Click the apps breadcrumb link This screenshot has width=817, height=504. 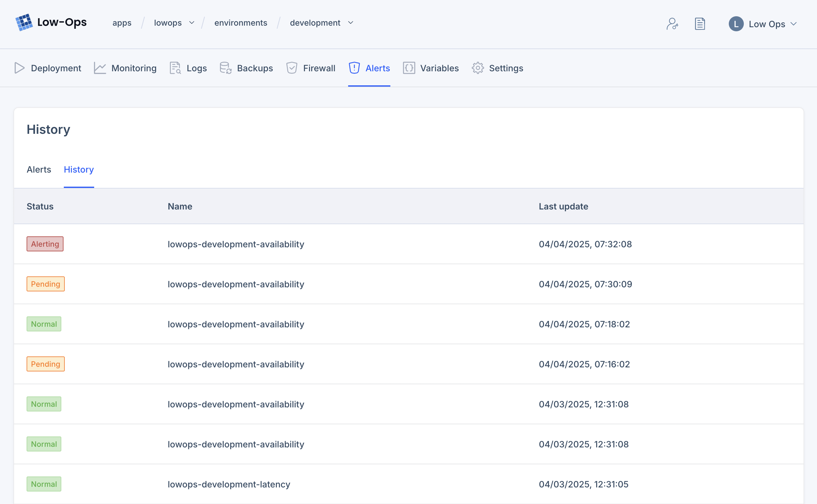[x=122, y=23]
